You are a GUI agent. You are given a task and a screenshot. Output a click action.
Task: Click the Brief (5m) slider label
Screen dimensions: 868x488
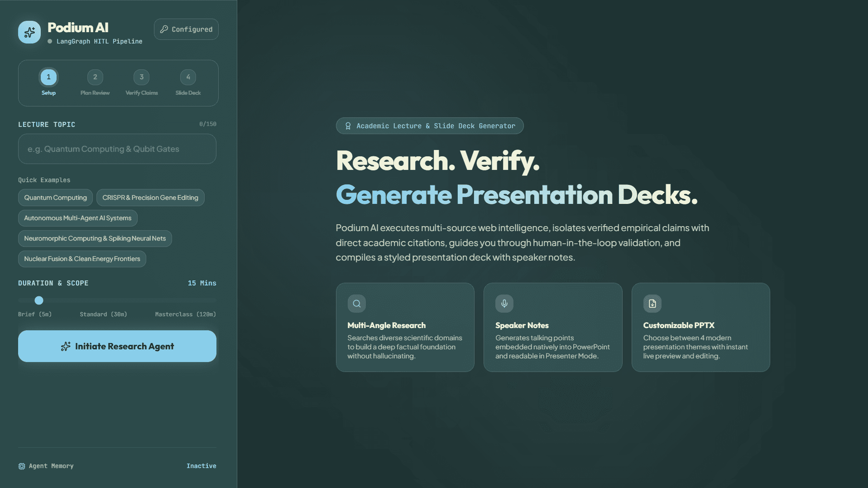coord(35,314)
